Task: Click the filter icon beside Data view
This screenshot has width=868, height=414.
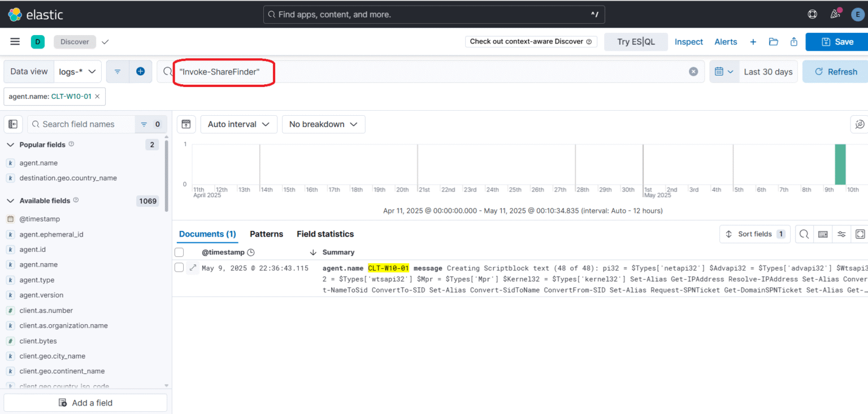Action: [x=117, y=71]
